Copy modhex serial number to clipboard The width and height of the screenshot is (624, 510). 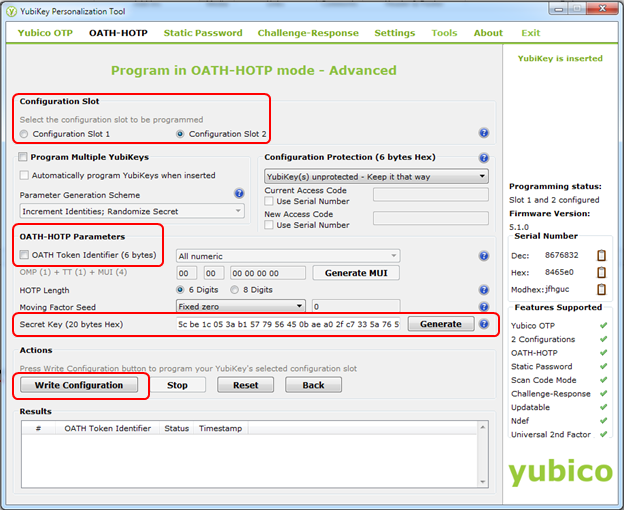601,289
